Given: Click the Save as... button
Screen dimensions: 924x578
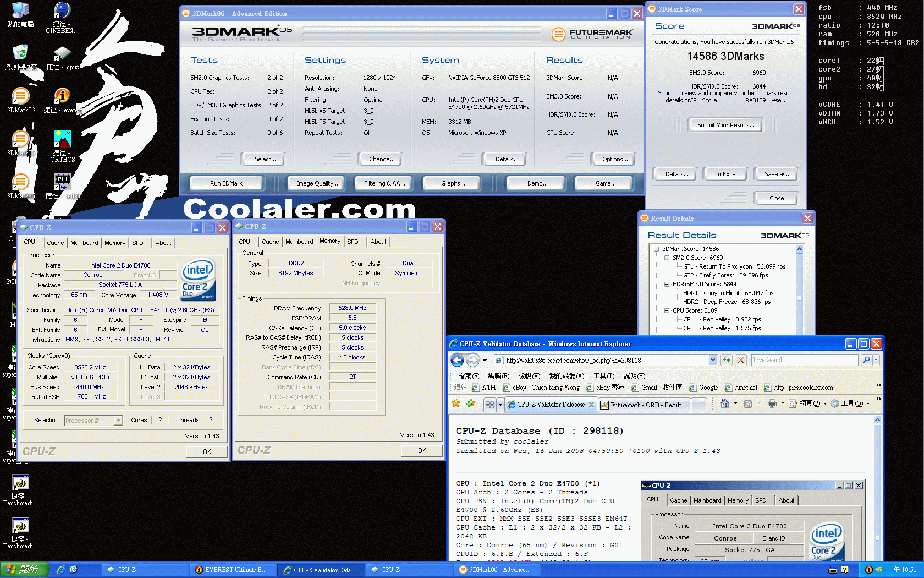Looking at the screenshot, I should (x=777, y=174).
